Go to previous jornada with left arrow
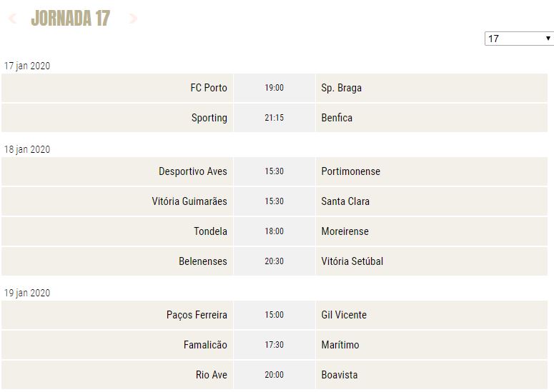The width and height of the screenshot is (554, 392). (12, 18)
